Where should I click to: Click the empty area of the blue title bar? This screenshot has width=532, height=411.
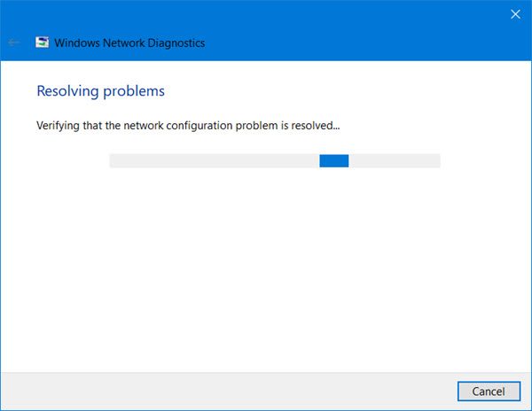tap(340, 37)
